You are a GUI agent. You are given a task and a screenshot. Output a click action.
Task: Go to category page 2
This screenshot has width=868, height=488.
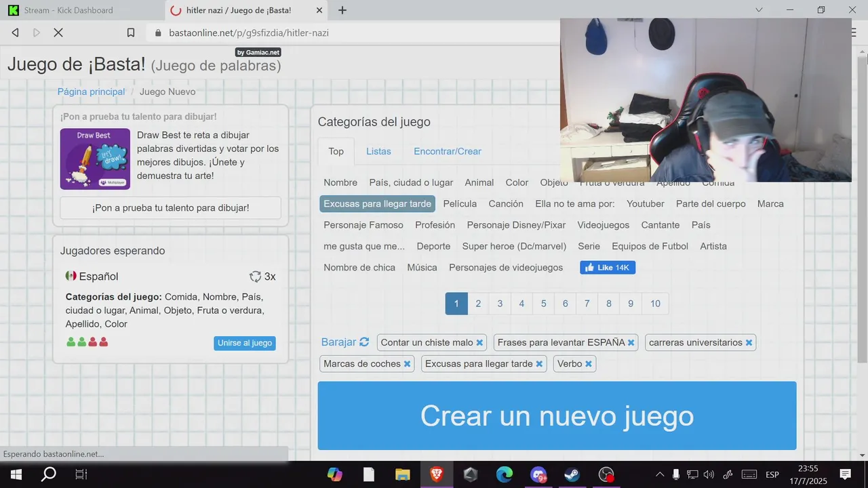click(x=478, y=304)
